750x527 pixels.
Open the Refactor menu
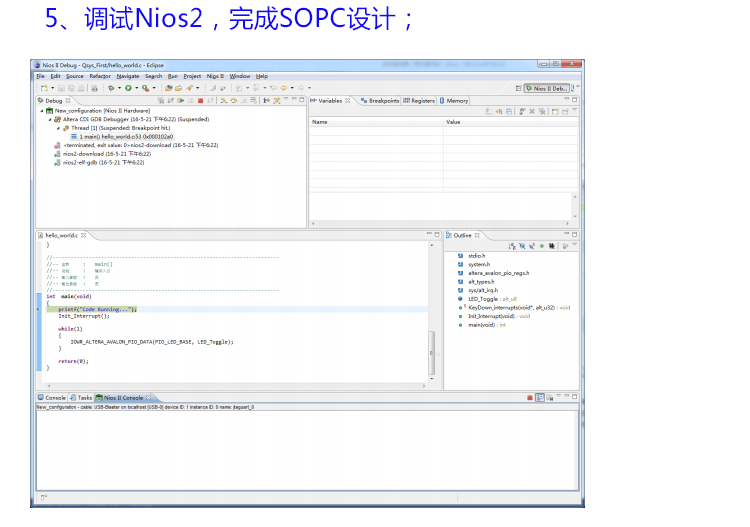(99, 76)
